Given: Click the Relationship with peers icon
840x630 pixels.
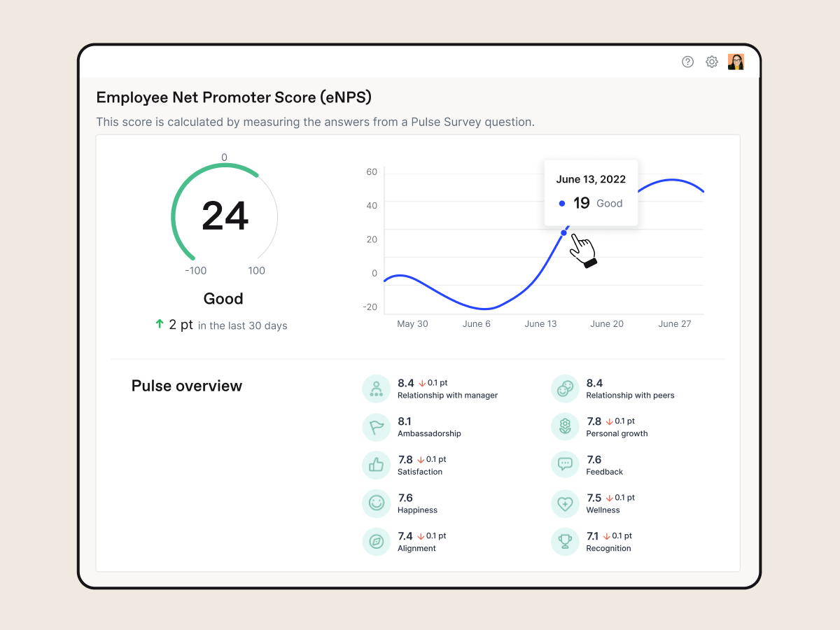Looking at the screenshot, I should pyautogui.click(x=565, y=388).
